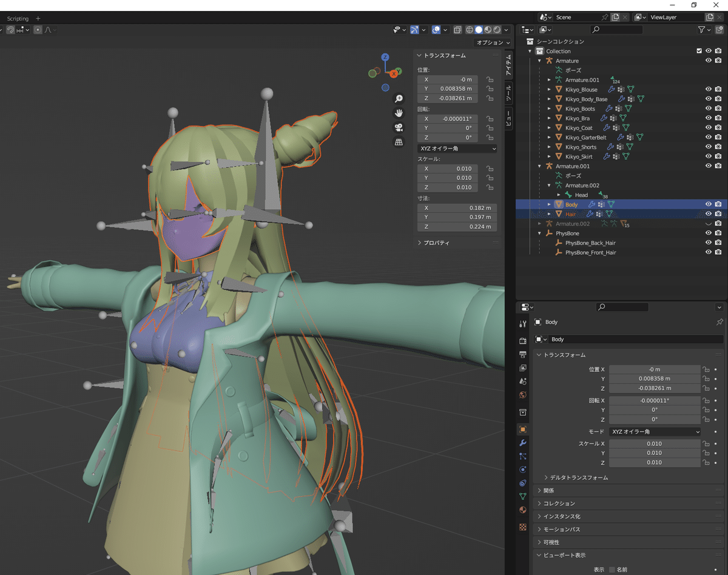Open Modifier properties wrench tab

[523, 442]
